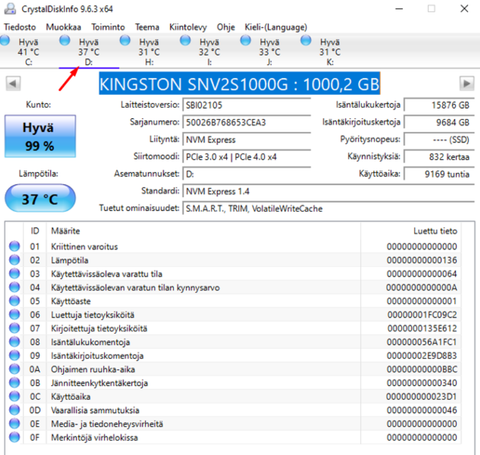Go to next disk with right arrow
This screenshot has width=480, height=455.
click(467, 83)
